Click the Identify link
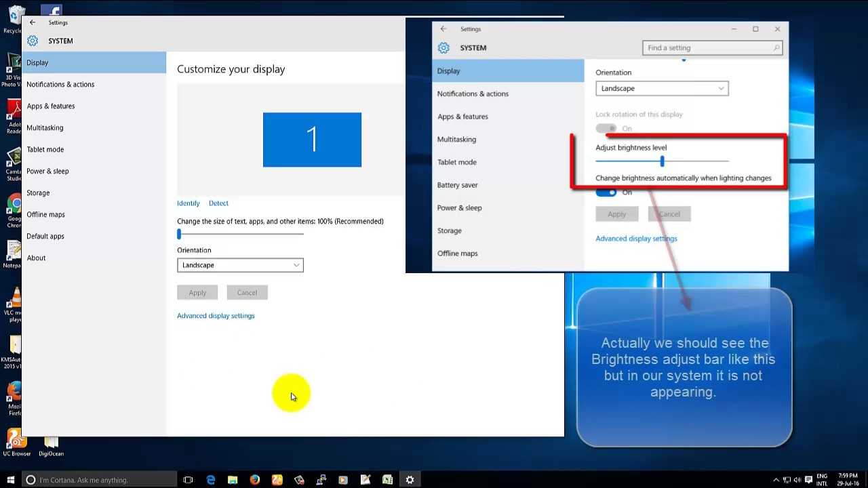The width and height of the screenshot is (868, 488). (x=189, y=203)
